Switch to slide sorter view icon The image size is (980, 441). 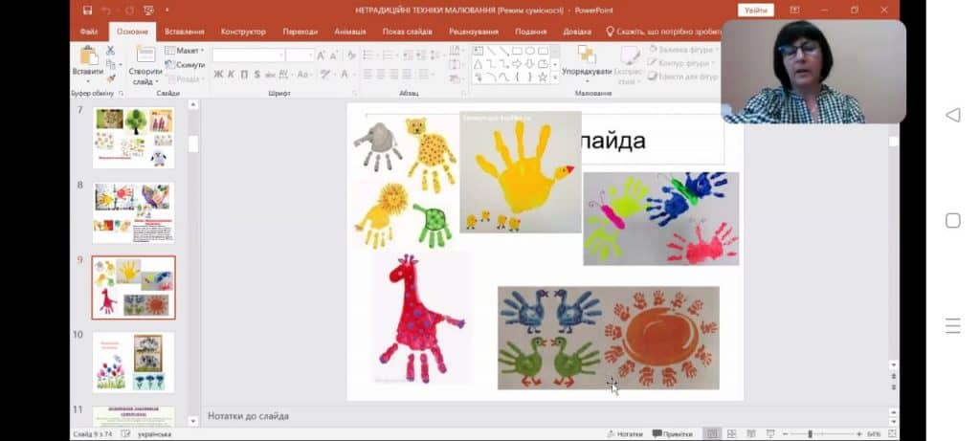tap(731, 433)
